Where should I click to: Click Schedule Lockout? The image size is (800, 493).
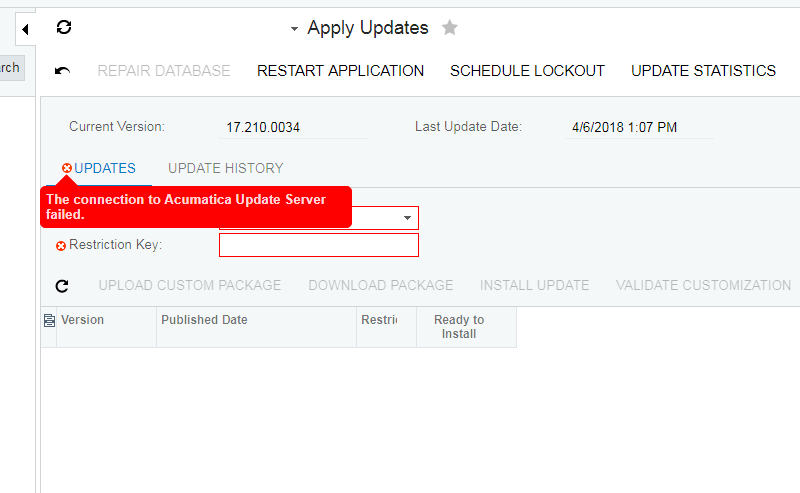pyautogui.click(x=527, y=70)
